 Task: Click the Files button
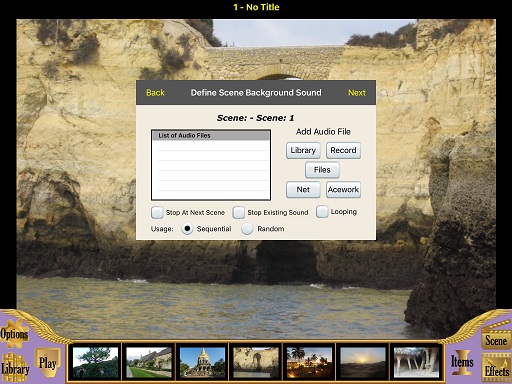322,170
